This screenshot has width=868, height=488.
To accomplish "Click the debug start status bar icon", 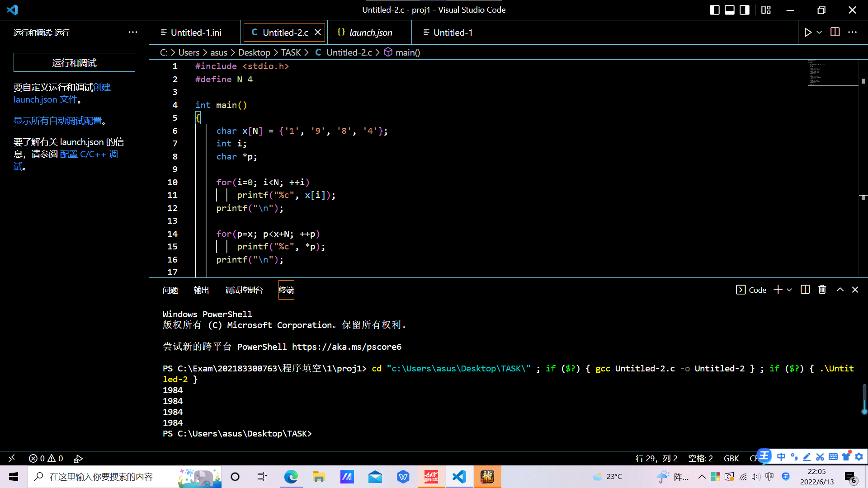I will (78, 459).
